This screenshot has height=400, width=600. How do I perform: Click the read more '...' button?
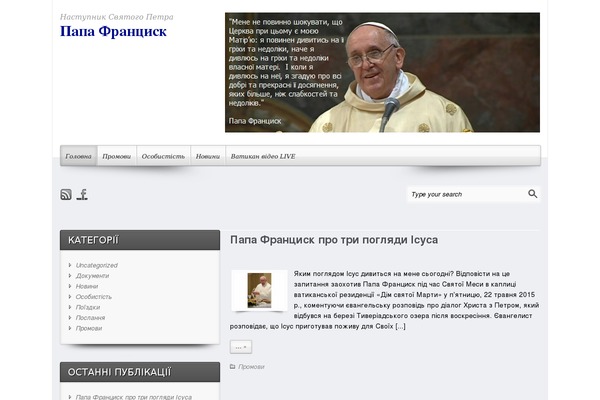pyautogui.click(x=241, y=347)
